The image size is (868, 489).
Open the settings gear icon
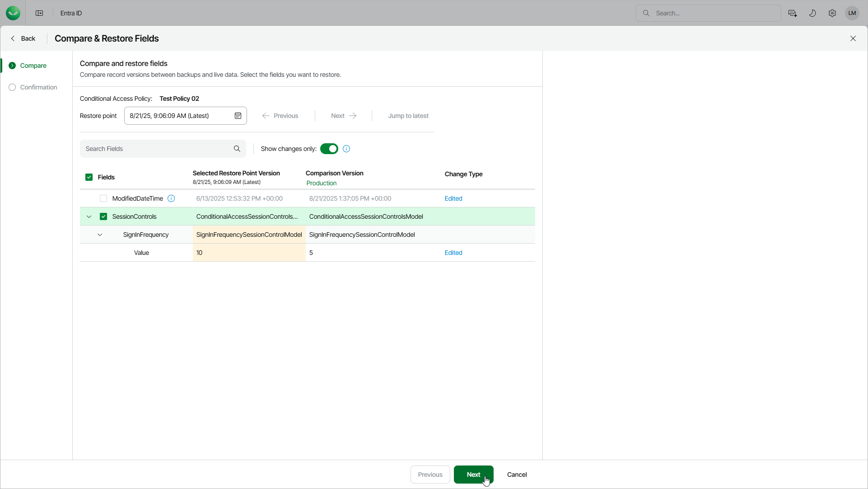pos(832,13)
